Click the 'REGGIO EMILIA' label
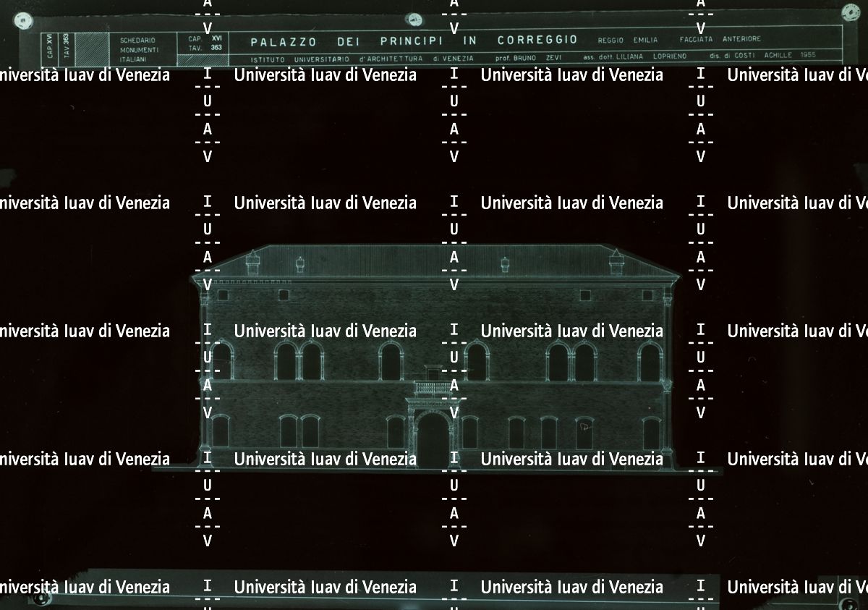Screen dimensions: 868x610 pyautogui.click(x=628, y=40)
